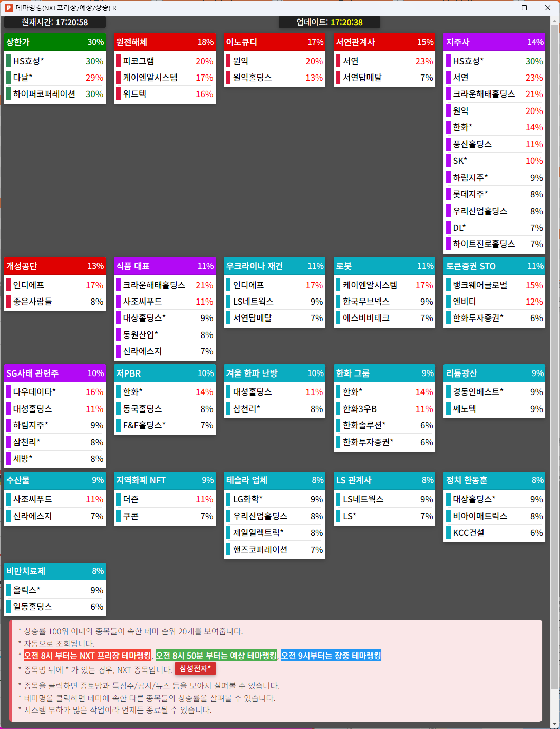Click 동원산업* stock row

[x=165, y=335]
